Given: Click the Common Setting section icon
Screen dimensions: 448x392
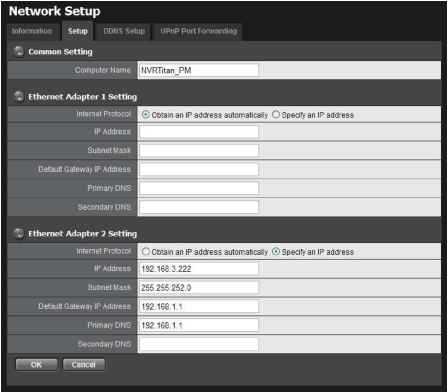Looking at the screenshot, I should tap(19, 52).
